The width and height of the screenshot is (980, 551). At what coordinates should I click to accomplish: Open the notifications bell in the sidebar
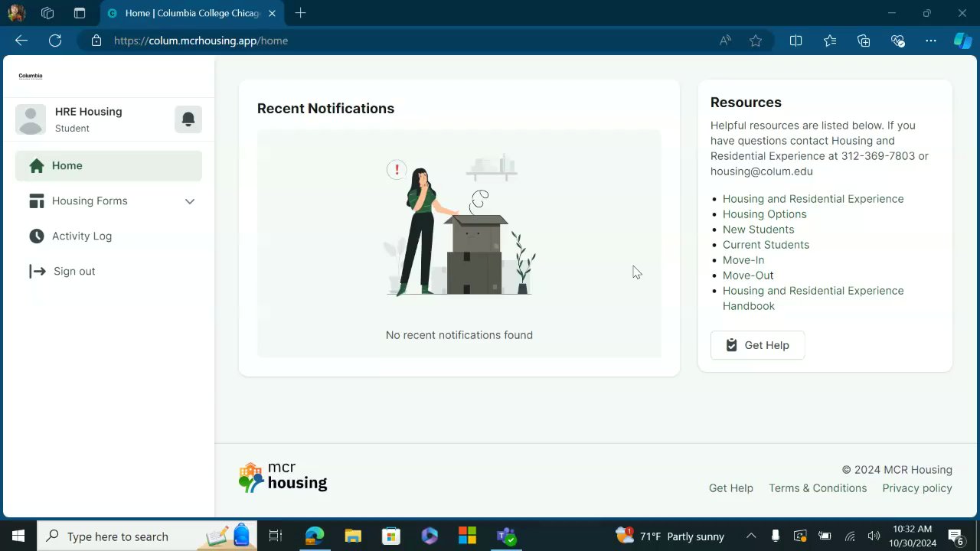[188, 119]
